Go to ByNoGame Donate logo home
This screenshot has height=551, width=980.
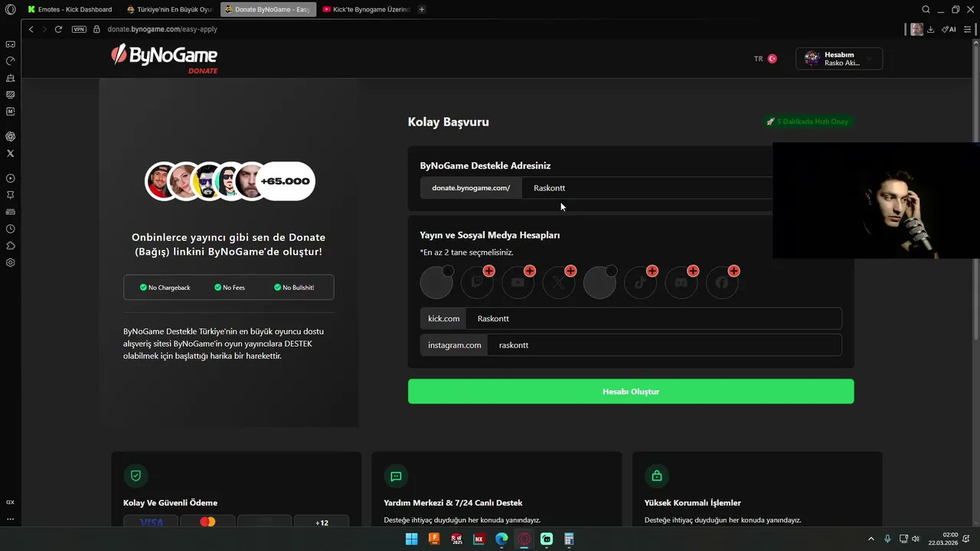click(165, 58)
